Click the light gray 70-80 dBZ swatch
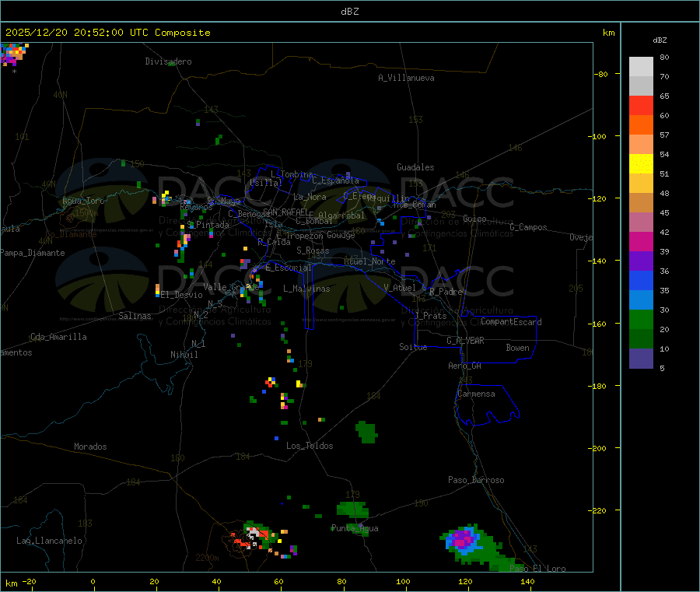This screenshot has width=700, height=592. click(x=641, y=67)
